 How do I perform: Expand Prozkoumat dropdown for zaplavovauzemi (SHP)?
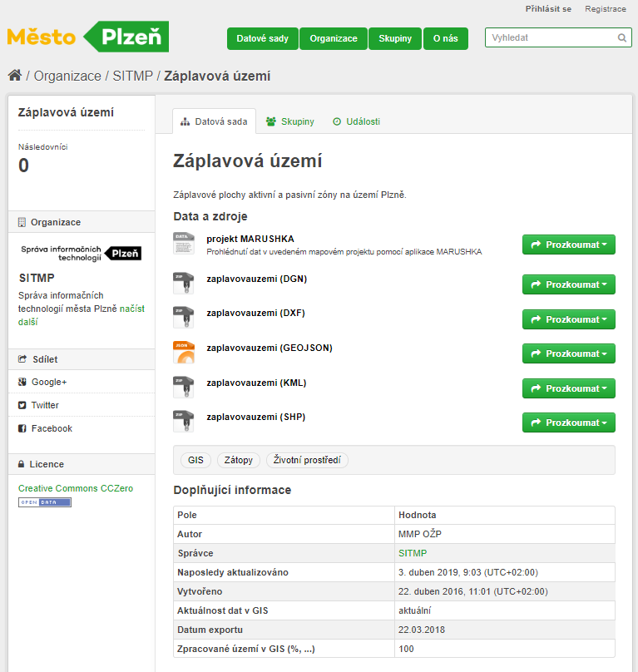[568, 422]
